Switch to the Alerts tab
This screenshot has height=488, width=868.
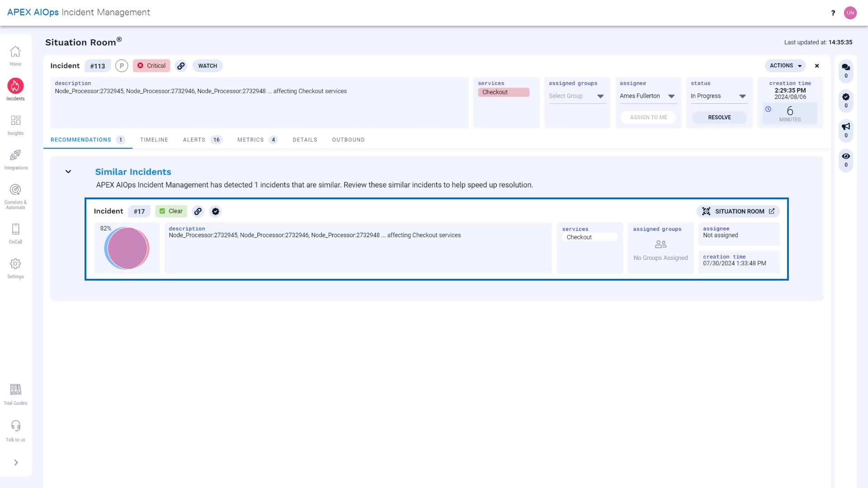pos(203,140)
